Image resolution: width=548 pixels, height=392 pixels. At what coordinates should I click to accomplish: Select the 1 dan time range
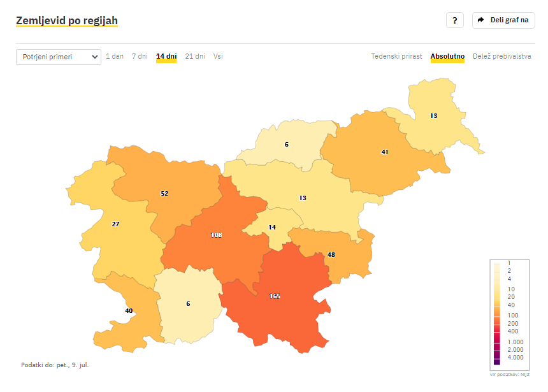pyautogui.click(x=115, y=56)
